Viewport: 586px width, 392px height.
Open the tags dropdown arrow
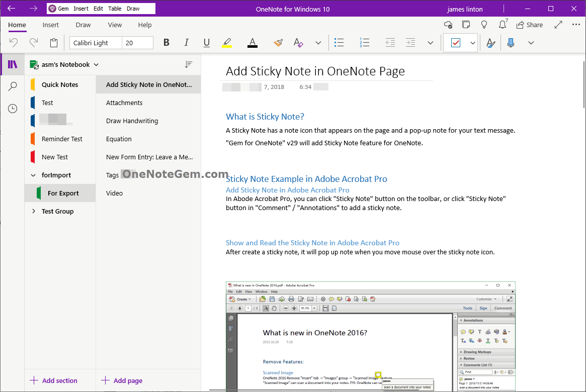pos(473,43)
